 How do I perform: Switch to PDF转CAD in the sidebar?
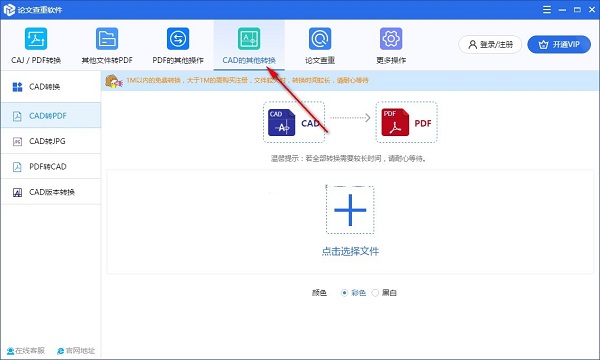coord(51,166)
